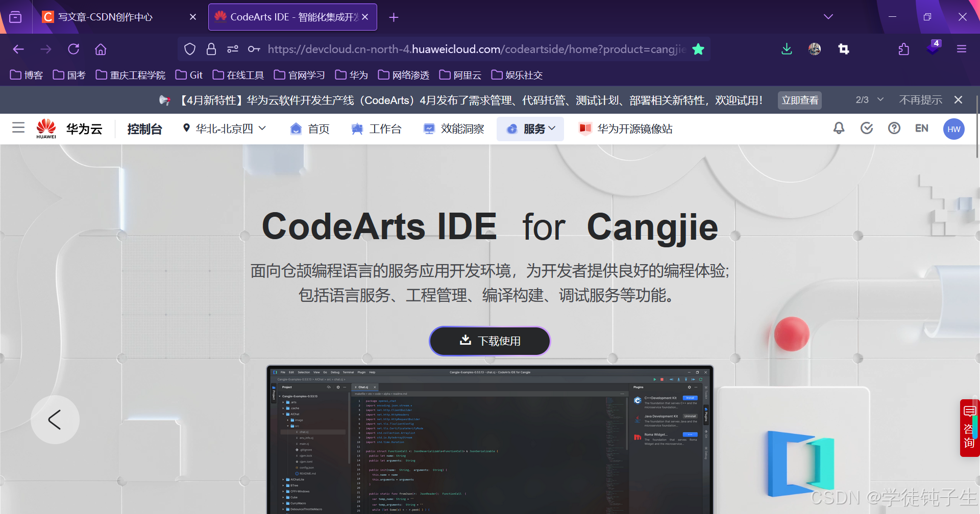This screenshot has height=514, width=980.
Task: Expand the list all tabs dropdown
Action: tap(828, 17)
